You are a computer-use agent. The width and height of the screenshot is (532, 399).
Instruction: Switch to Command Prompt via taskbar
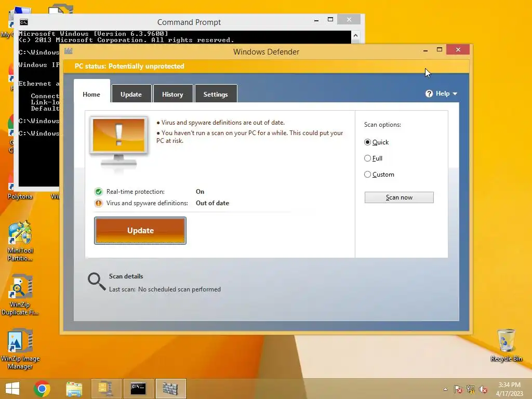(x=138, y=389)
